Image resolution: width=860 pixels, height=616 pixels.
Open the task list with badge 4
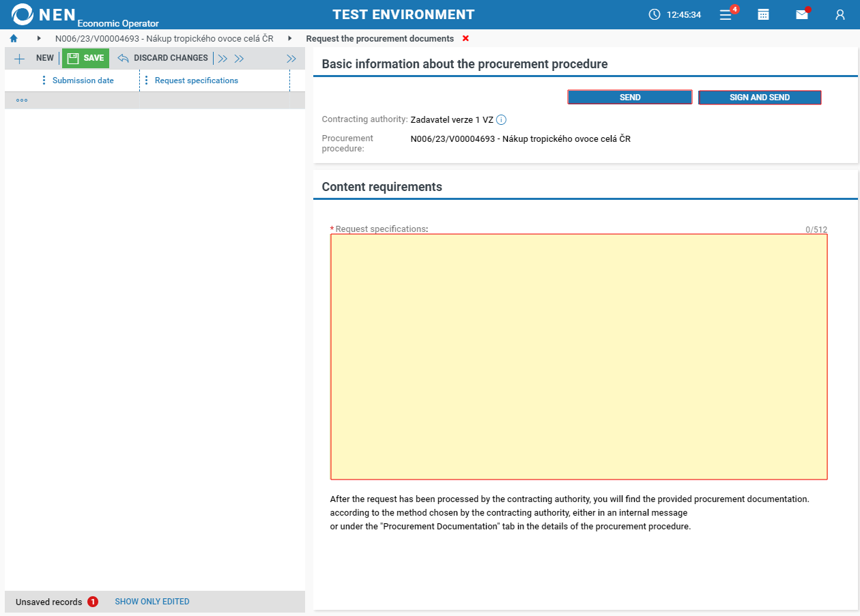point(727,14)
